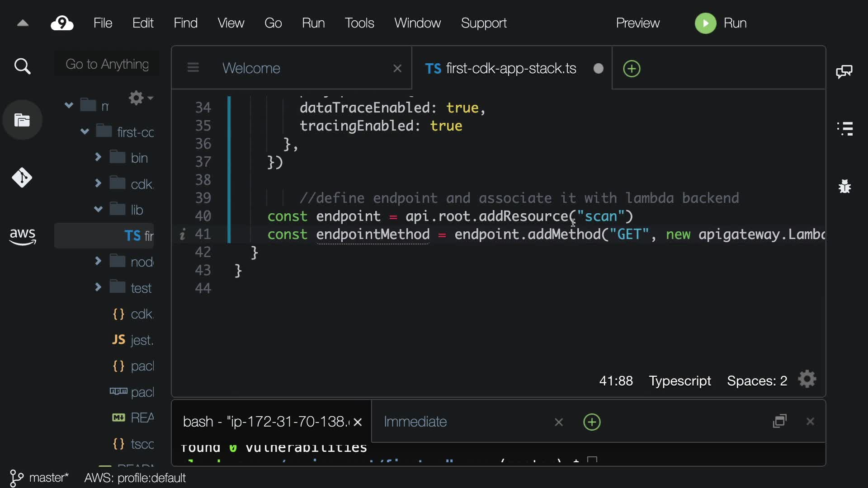
Task: Click the Go to Anything search field
Action: 107,64
